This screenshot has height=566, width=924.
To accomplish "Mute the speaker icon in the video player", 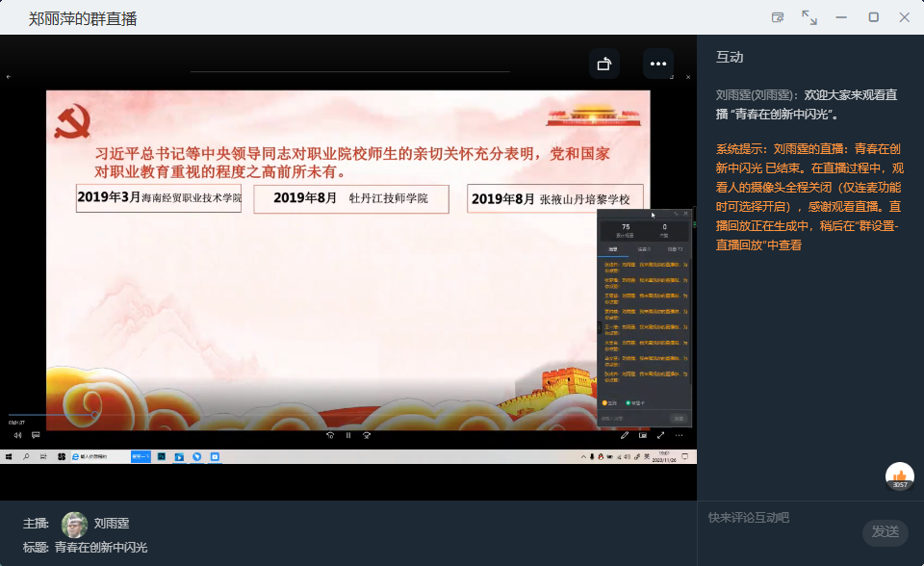I will pyautogui.click(x=17, y=435).
